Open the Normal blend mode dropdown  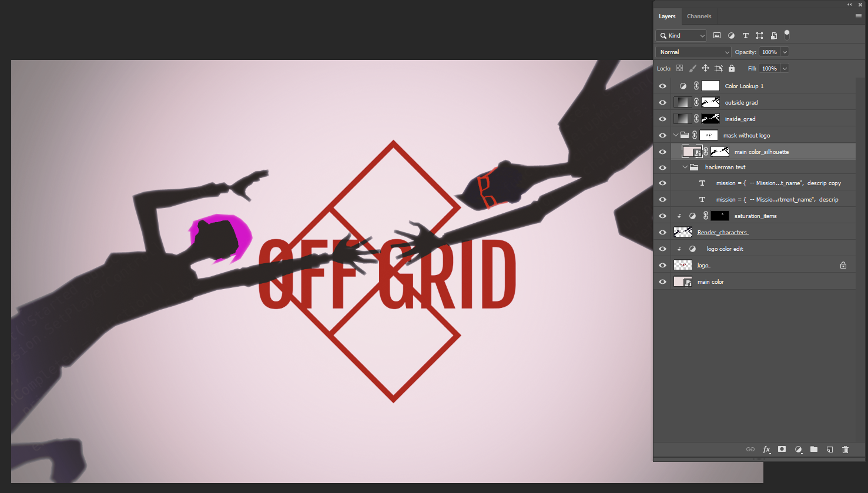tap(693, 52)
